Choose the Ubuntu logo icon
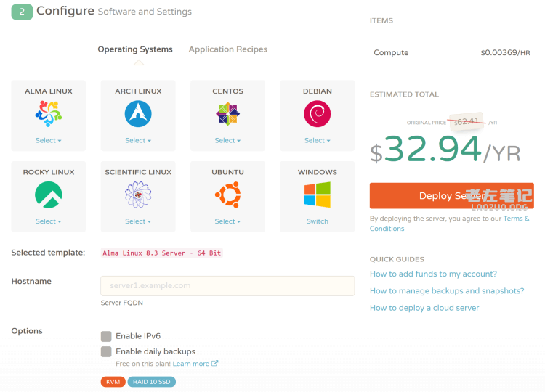The height and width of the screenshot is (392, 545). 227,195
